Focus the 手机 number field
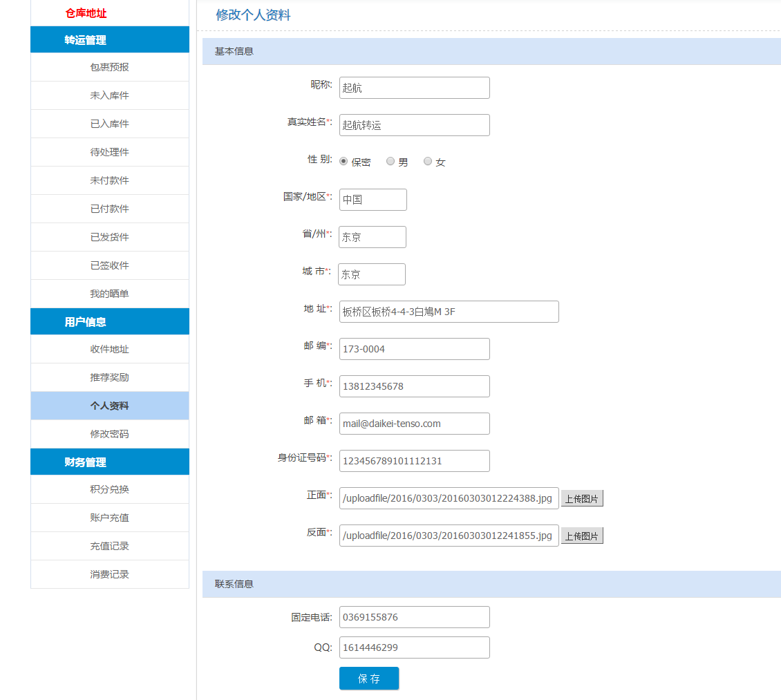 (x=414, y=386)
